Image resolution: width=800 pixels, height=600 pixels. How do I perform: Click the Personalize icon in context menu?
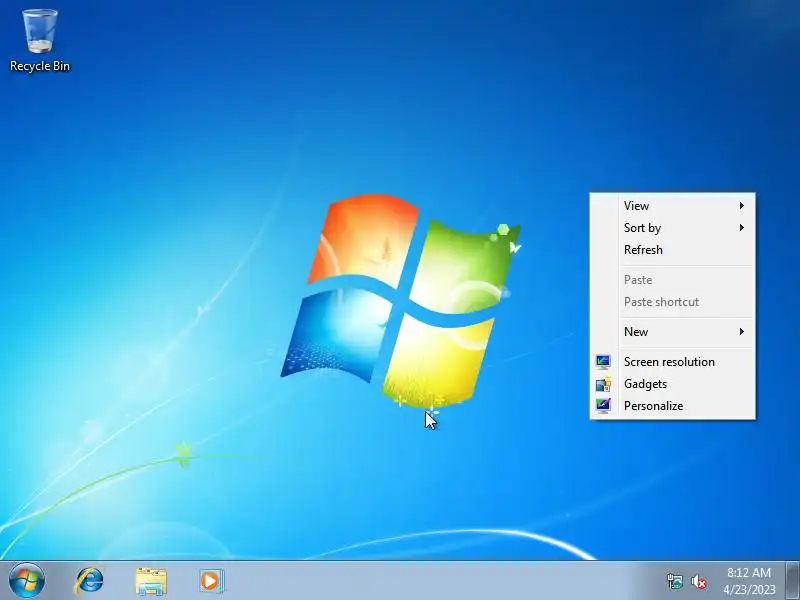coord(603,406)
